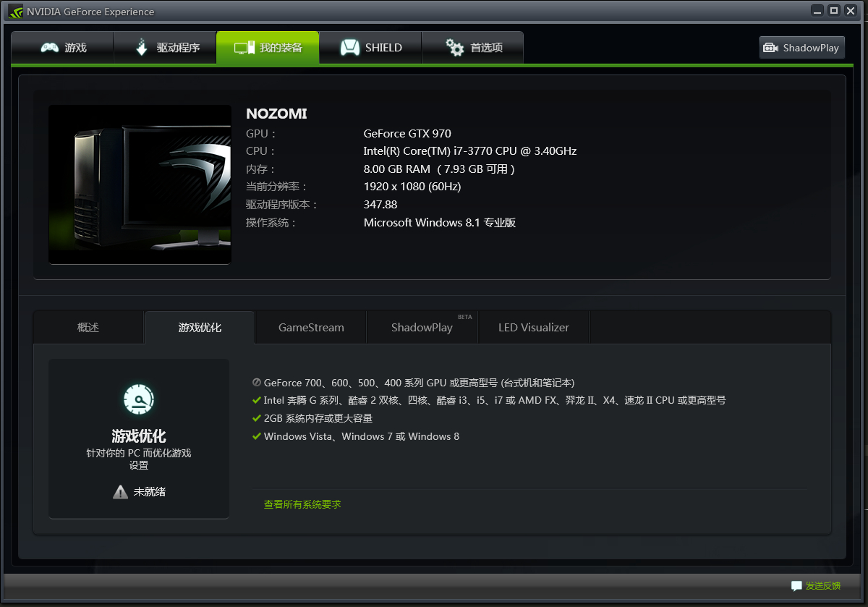Click the monitor icon on 我的装备 tab
The height and width of the screenshot is (607, 868).
(x=244, y=48)
